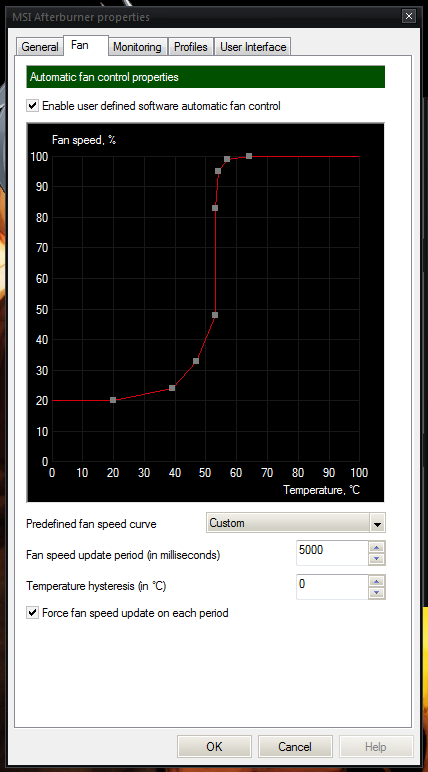Click the Cancel button

(295, 747)
